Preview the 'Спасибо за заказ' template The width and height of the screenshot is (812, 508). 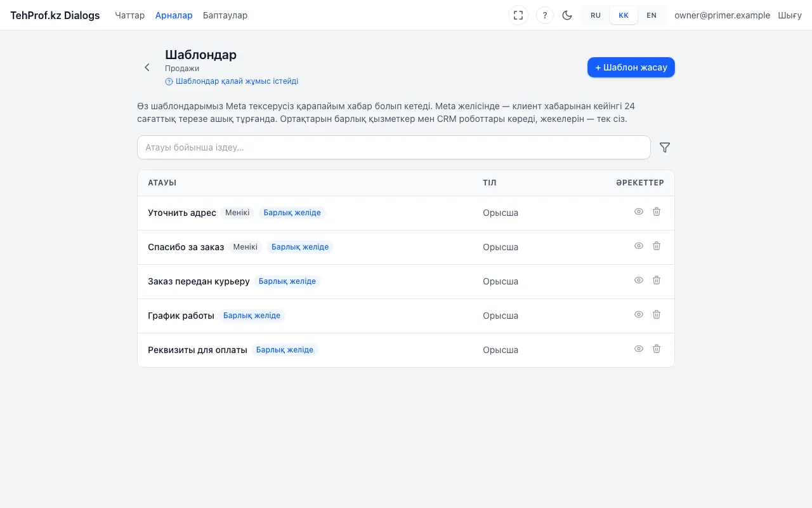[639, 246]
